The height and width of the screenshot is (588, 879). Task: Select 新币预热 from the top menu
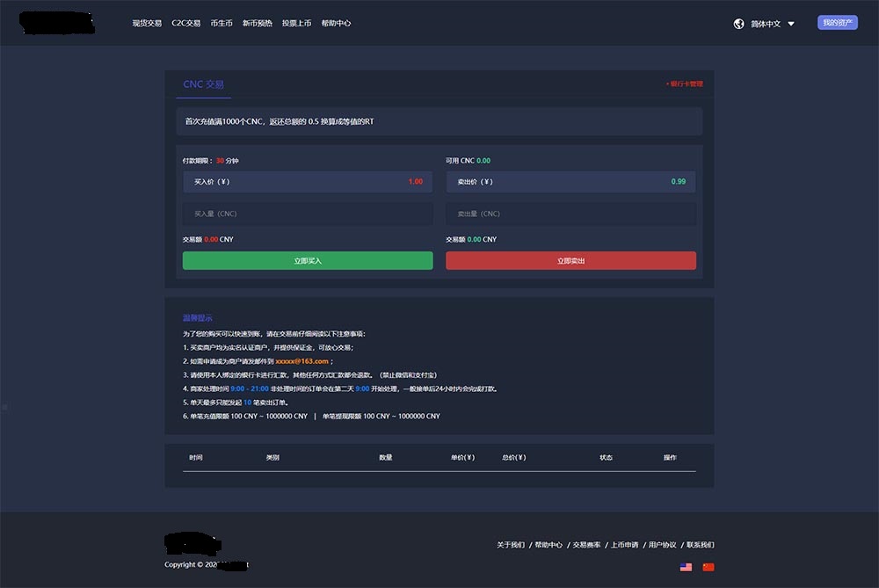click(x=258, y=24)
